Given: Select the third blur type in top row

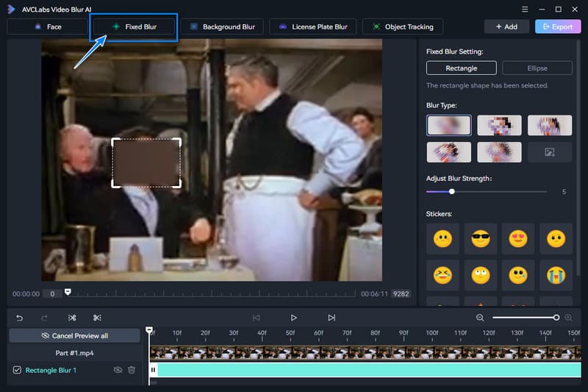Looking at the screenshot, I should pos(550,125).
